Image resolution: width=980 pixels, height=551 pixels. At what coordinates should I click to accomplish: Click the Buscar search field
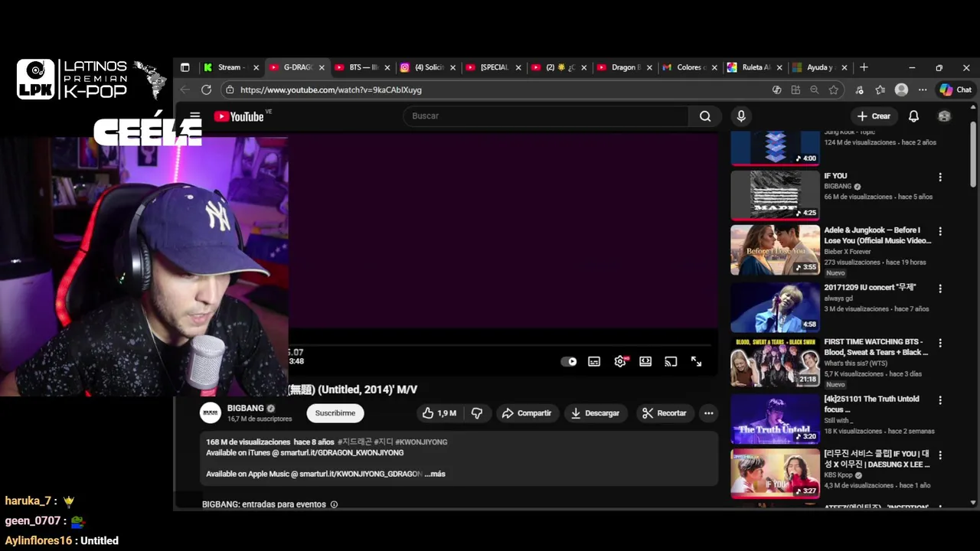pos(546,116)
